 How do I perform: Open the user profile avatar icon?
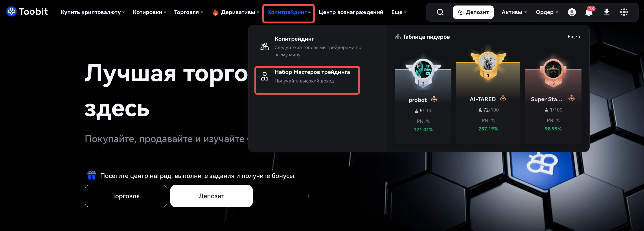(x=572, y=12)
